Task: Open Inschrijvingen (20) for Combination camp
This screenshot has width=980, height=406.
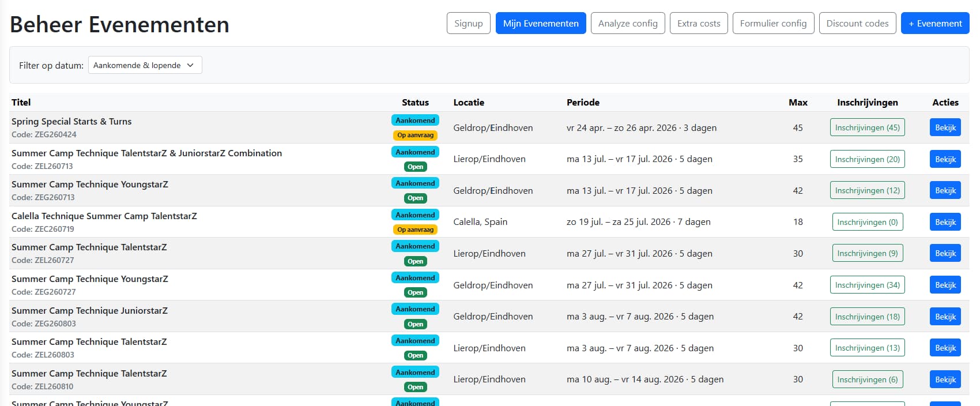Action: click(867, 159)
